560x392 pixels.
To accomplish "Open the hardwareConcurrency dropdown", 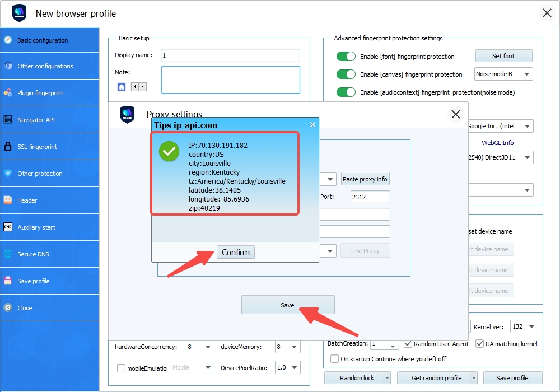I will click(x=200, y=347).
